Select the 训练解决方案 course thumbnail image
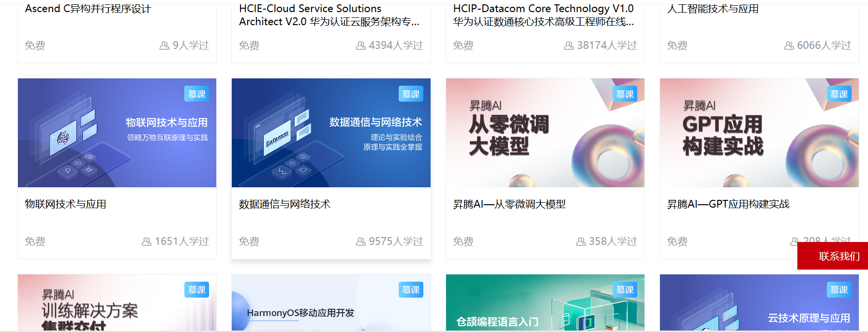The width and height of the screenshot is (868, 332). point(117,303)
